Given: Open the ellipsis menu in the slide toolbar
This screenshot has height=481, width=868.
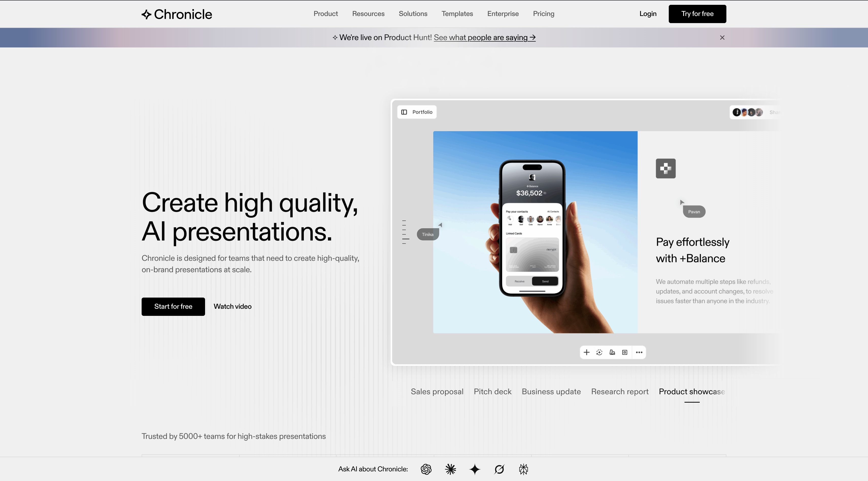Looking at the screenshot, I should 639,352.
